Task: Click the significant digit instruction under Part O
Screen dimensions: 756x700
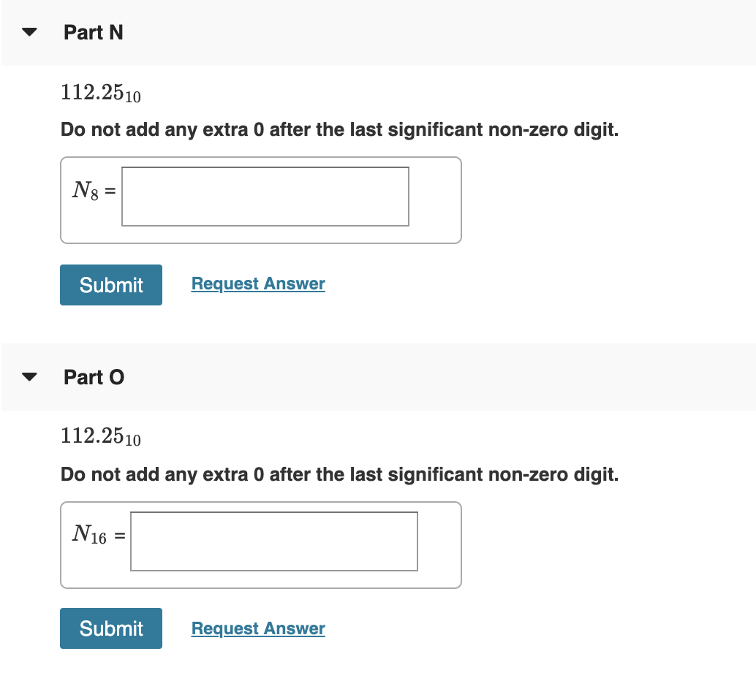Action: click(340, 474)
